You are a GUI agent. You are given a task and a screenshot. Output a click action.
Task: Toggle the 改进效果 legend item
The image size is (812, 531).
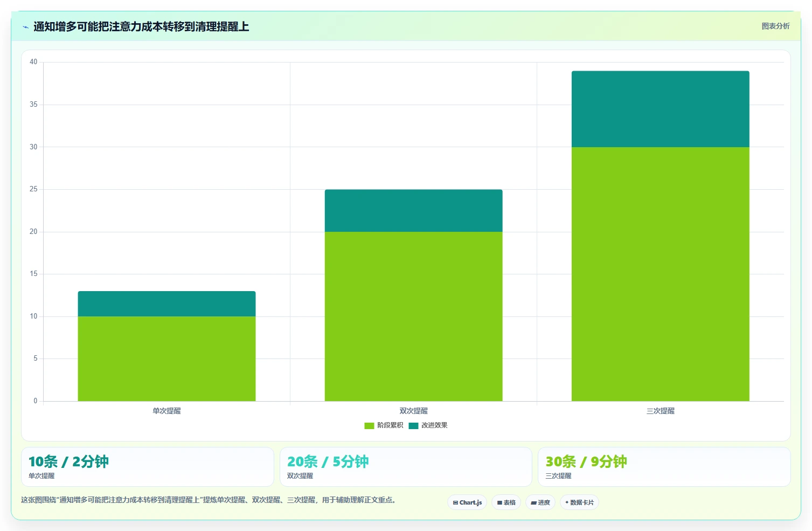[428, 425]
